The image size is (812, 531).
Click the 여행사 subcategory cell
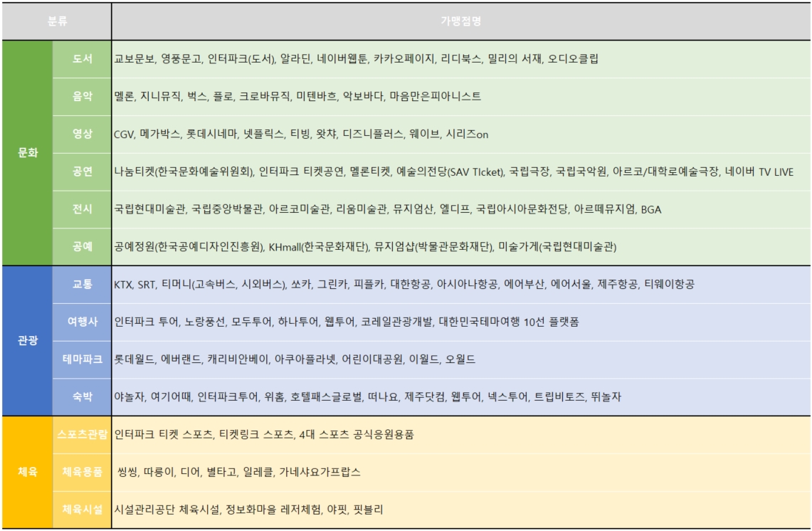82,322
